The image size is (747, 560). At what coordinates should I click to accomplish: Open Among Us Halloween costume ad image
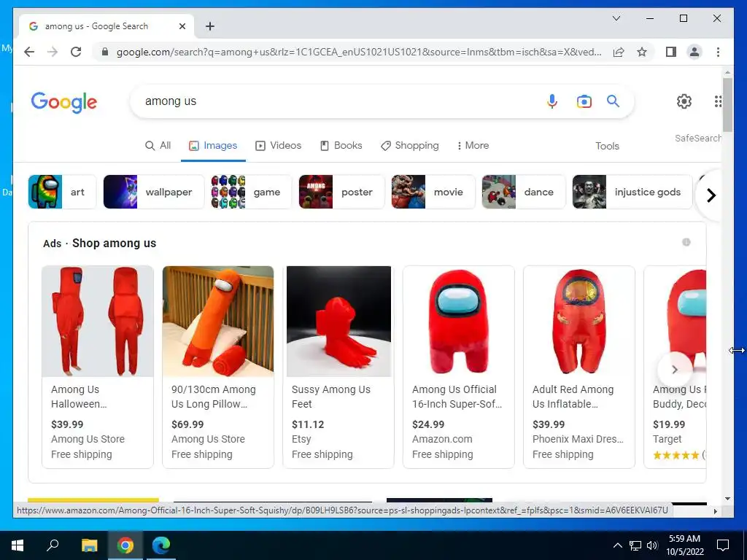pyautogui.click(x=98, y=322)
